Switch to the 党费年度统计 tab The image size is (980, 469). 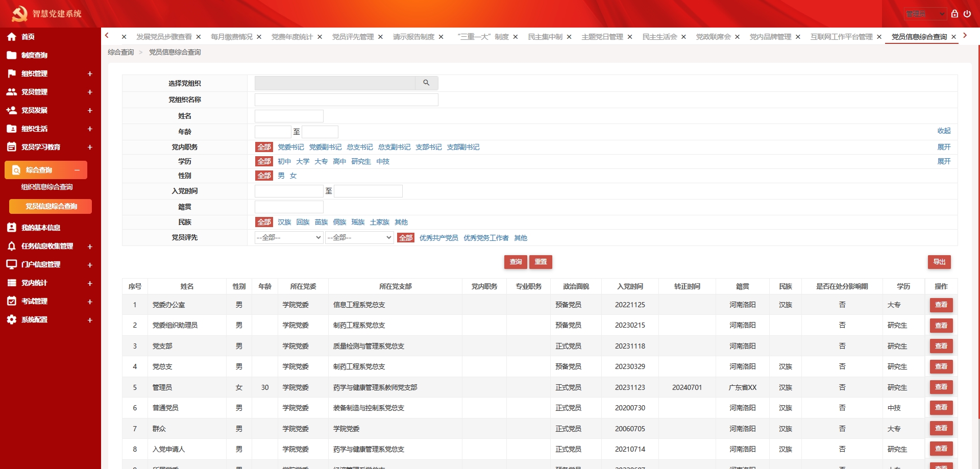click(292, 37)
